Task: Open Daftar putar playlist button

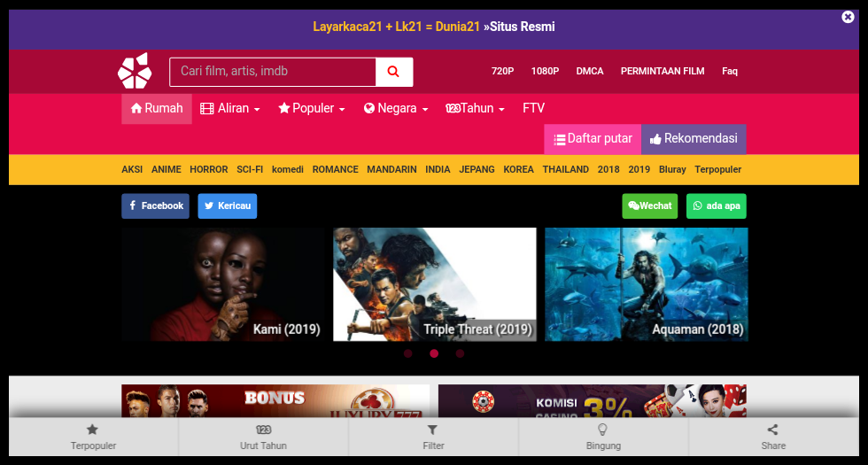Action: pos(593,139)
